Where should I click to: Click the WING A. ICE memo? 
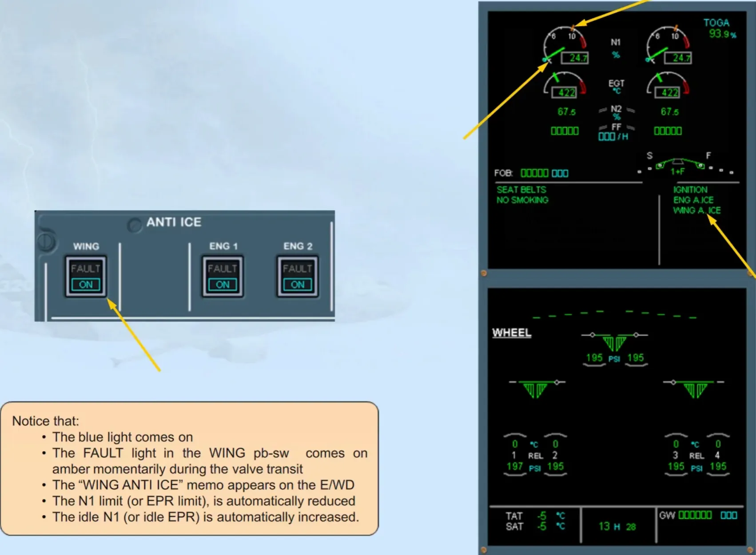pyautogui.click(x=696, y=210)
